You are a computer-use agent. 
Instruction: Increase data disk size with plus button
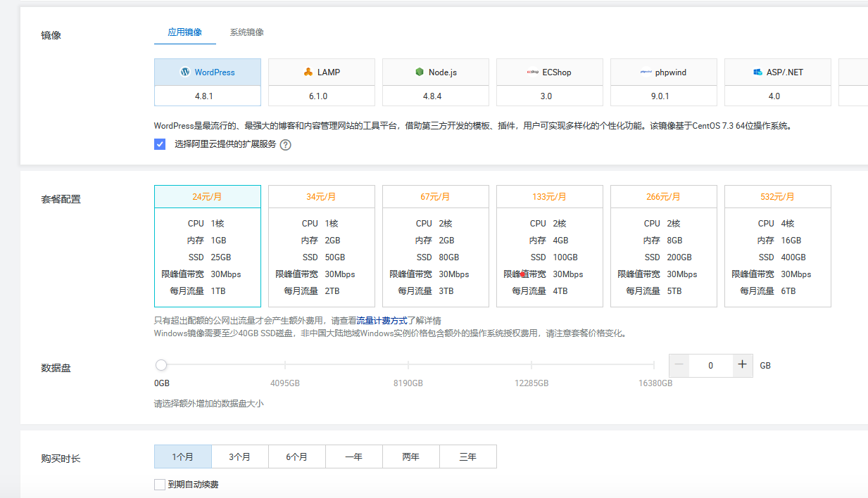pyautogui.click(x=742, y=365)
